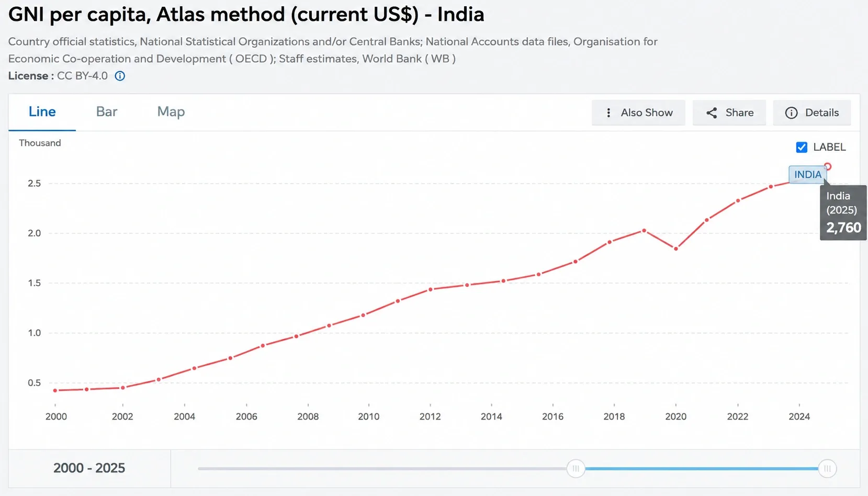
Task: Select the Line chart tab
Action: 42,111
